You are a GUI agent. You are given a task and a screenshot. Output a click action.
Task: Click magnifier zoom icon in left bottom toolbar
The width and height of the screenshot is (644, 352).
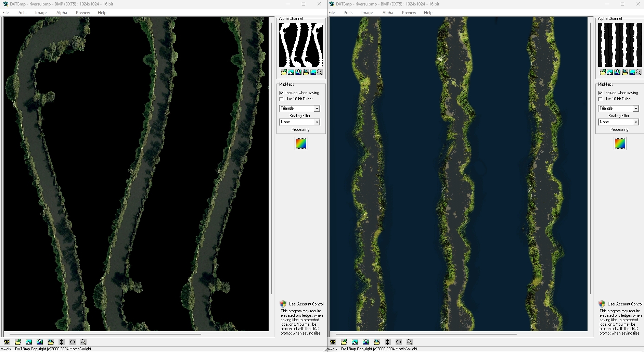click(x=83, y=342)
